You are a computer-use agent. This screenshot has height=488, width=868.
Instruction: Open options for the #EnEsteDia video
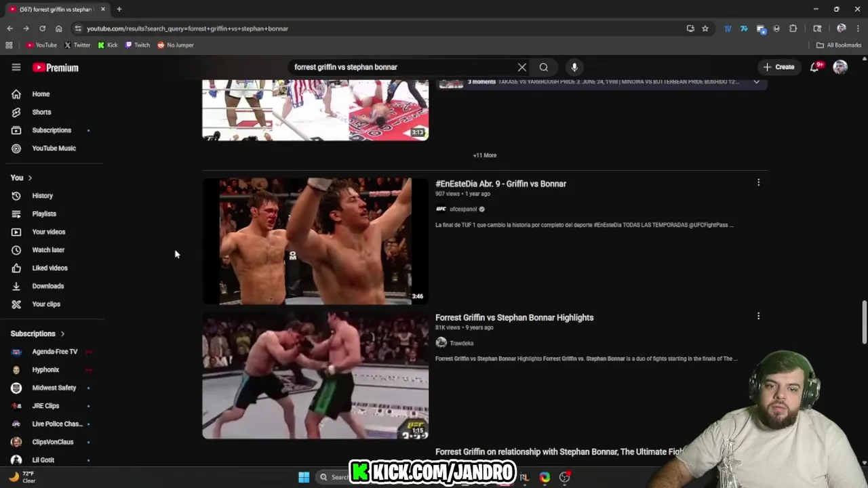point(758,182)
